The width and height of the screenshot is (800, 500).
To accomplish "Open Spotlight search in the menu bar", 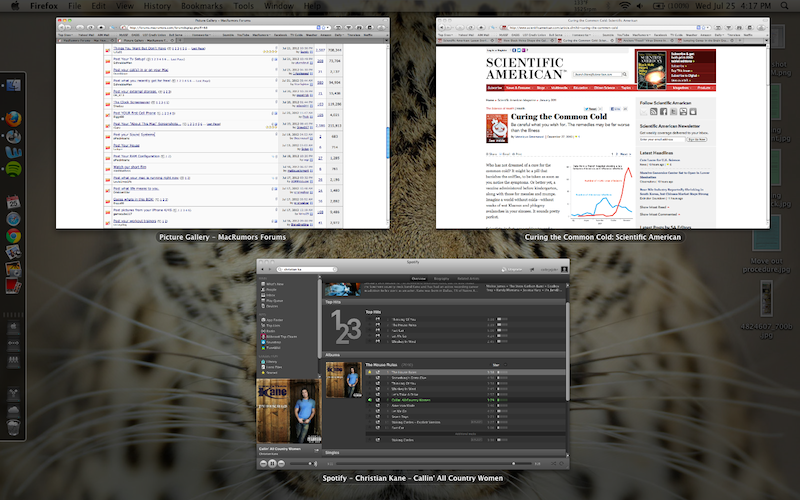I will (785, 6).
